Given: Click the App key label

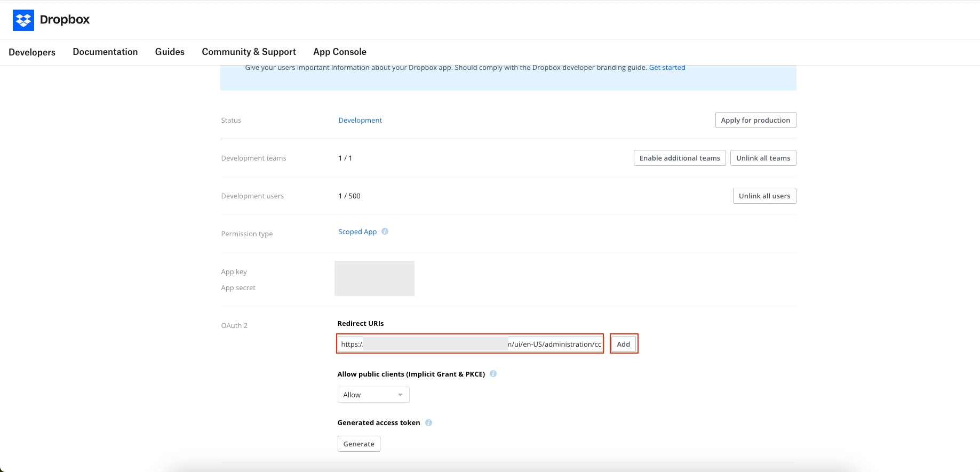Looking at the screenshot, I should tap(234, 271).
